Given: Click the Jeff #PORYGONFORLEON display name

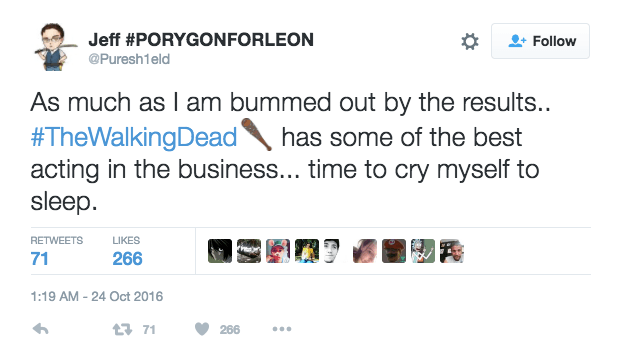Looking at the screenshot, I should tap(201, 40).
